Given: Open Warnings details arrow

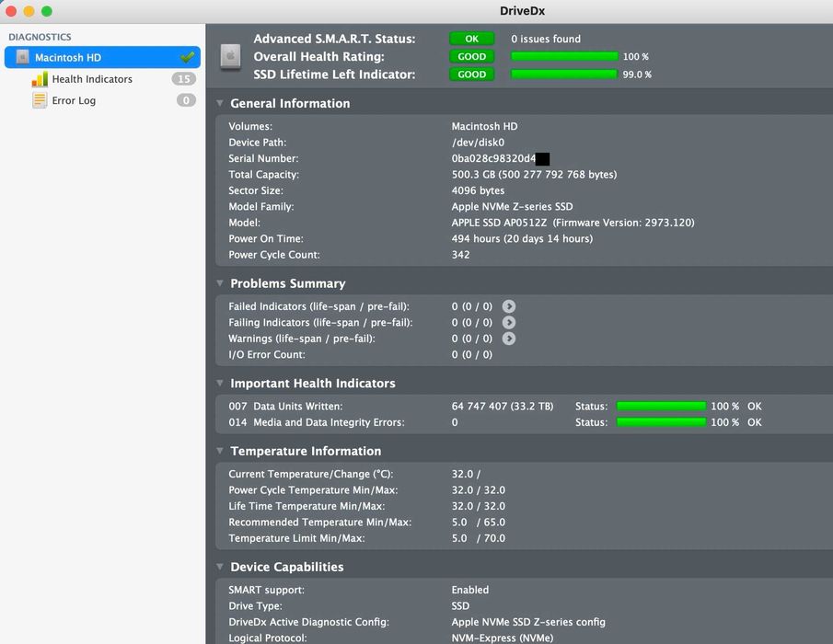Looking at the screenshot, I should [x=509, y=339].
